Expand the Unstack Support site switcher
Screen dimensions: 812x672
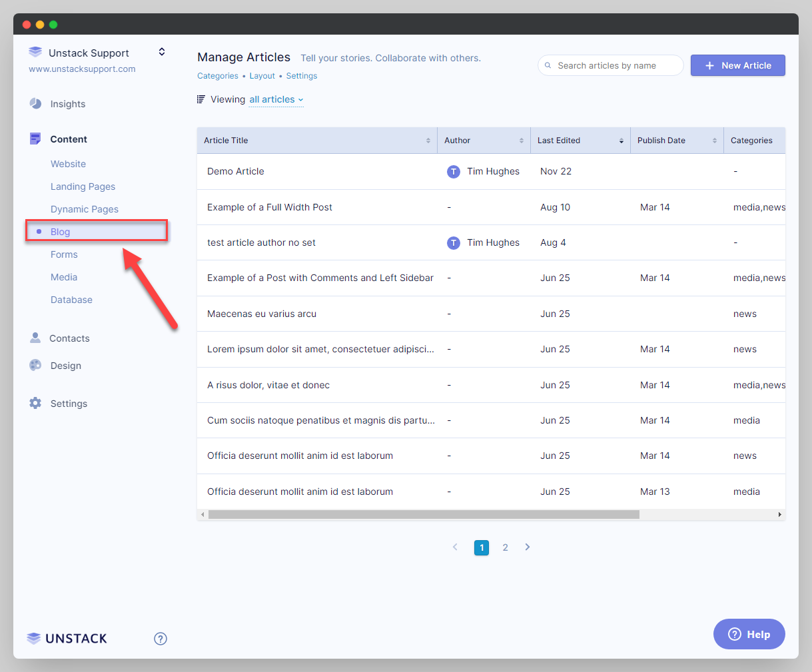pos(161,52)
